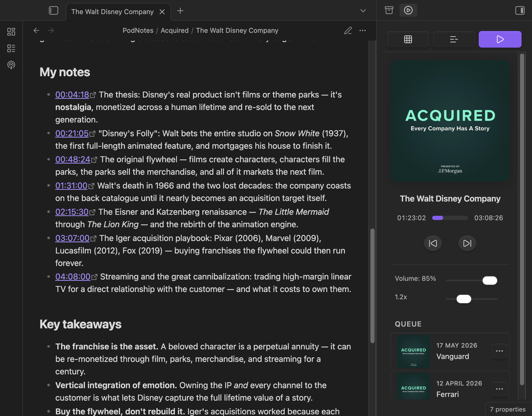Click the italic The Little Mermaid text

tap(294, 212)
